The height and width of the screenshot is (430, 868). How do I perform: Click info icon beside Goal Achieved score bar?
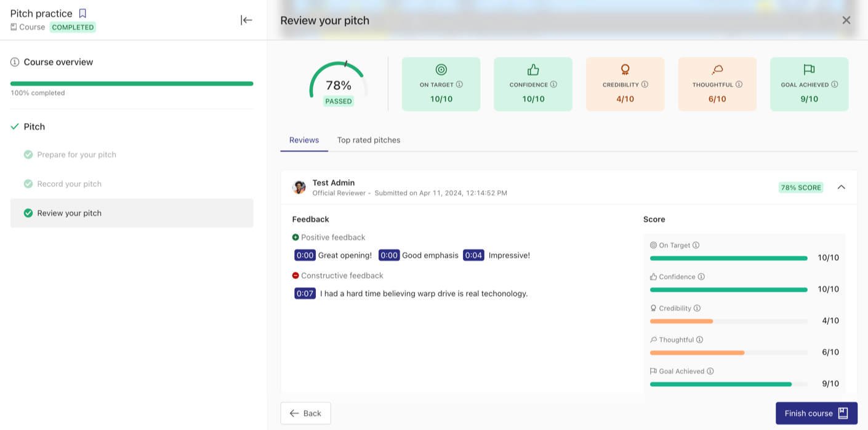pyautogui.click(x=710, y=372)
